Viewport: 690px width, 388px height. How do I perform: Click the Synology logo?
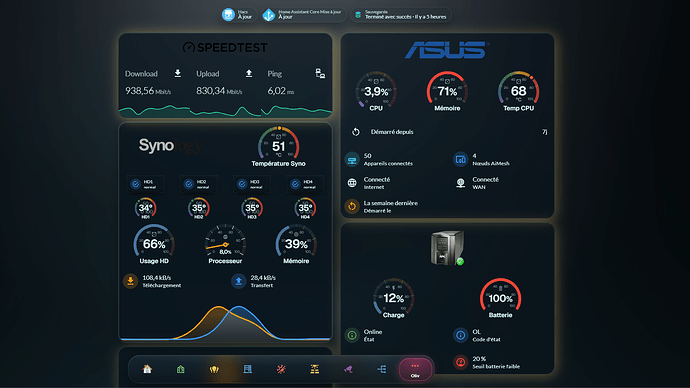171,145
